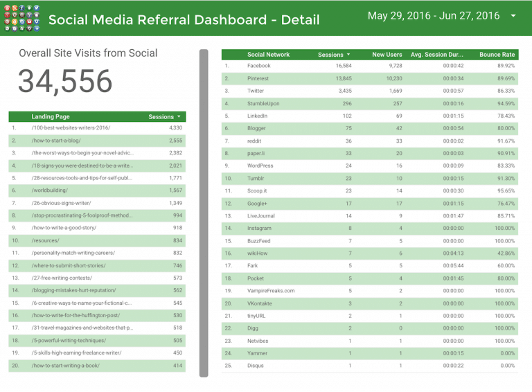Viewport: 532px width, 392px height.
Task: Select the Facebook row in network table
Action: 259,66
